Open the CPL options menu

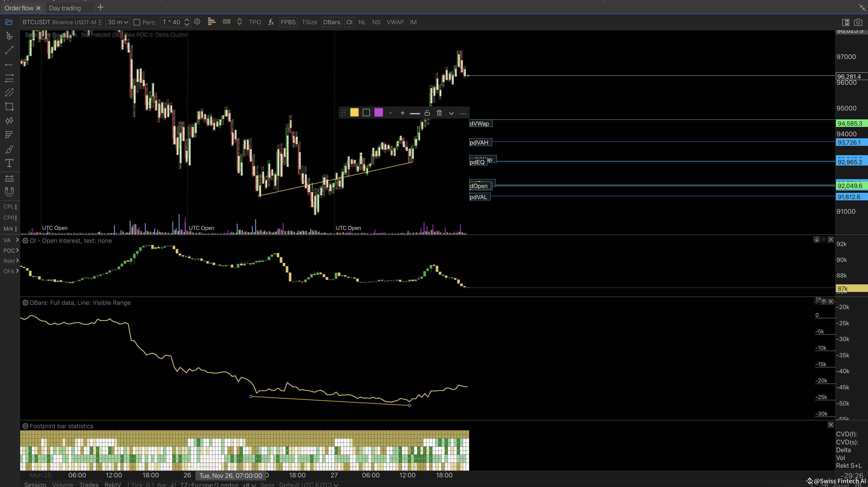(16, 207)
